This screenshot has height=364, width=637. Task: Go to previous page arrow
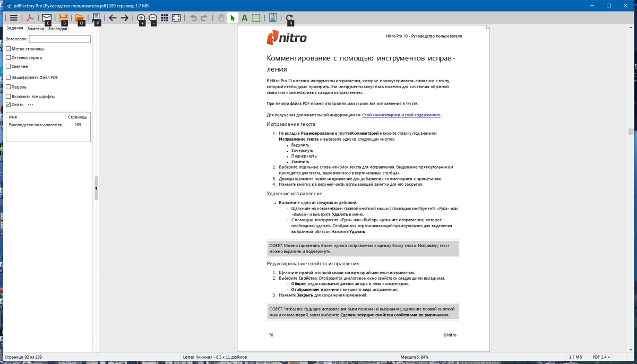tap(113, 18)
